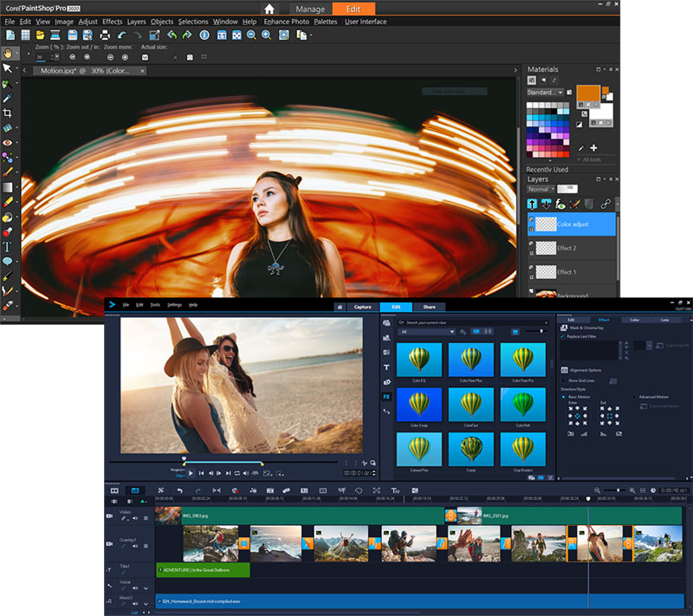
Task: Pick the Pan hand tool
Action: (x=8, y=54)
